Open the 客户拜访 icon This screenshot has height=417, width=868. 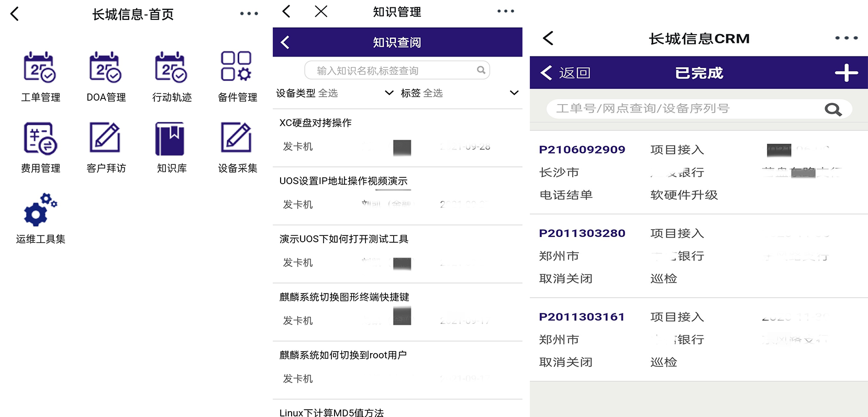point(106,139)
